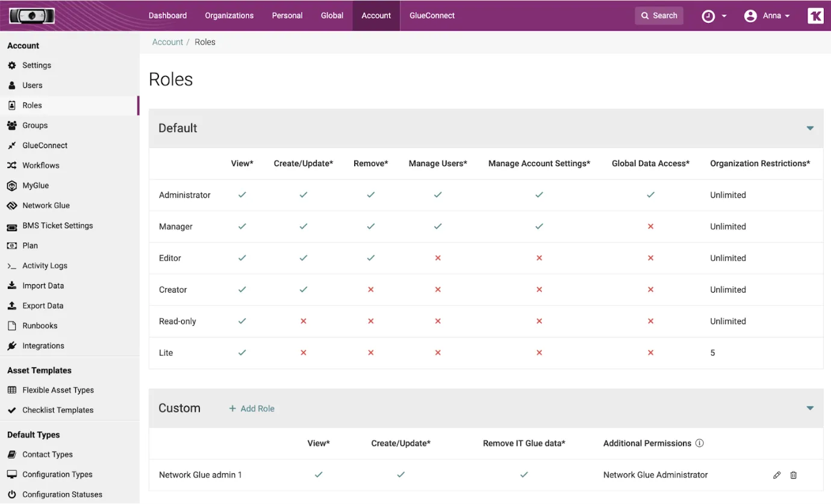Open the GlueConnect top navigation tab
Image resolution: width=831 pixels, height=504 pixels.
(432, 16)
